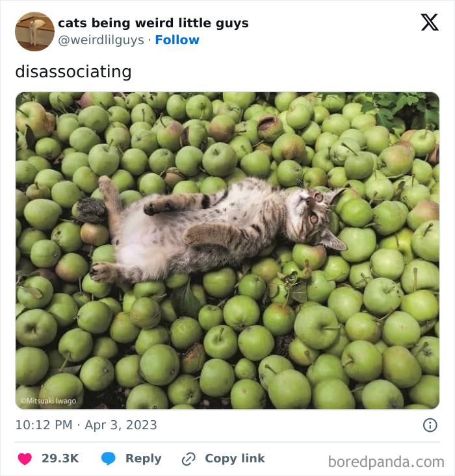The height and width of the screenshot is (476, 455).
Task: Click the 29.3K likes count
Action: [60, 458]
